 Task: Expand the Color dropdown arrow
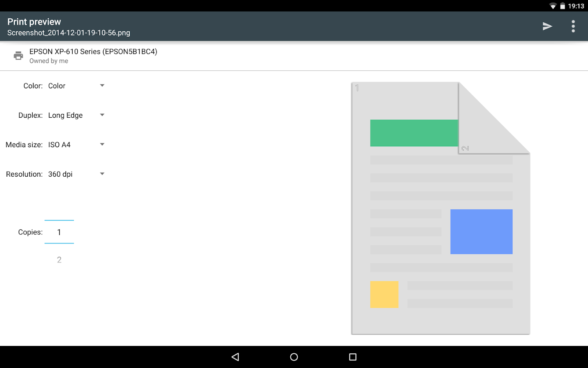click(102, 85)
